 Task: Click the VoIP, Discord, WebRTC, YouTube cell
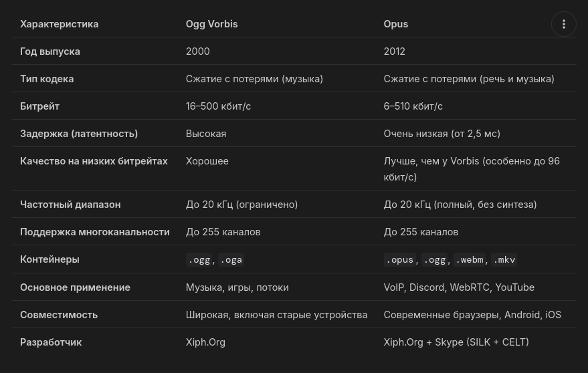pyautogui.click(x=458, y=287)
